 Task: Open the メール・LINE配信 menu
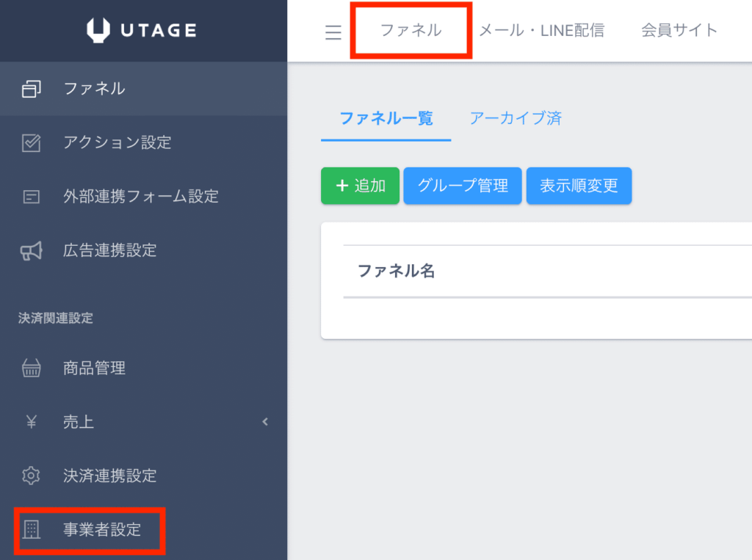point(541,30)
